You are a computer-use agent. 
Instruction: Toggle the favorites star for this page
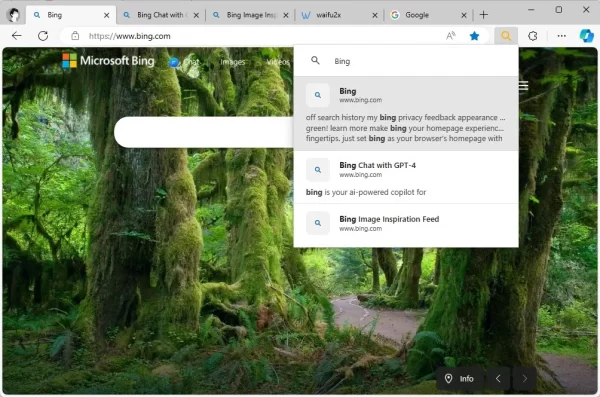(474, 36)
